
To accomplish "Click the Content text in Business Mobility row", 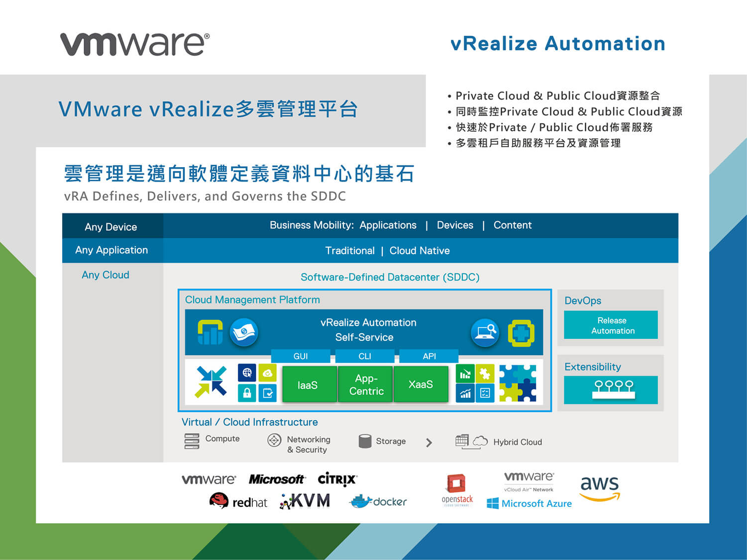I will click(513, 225).
